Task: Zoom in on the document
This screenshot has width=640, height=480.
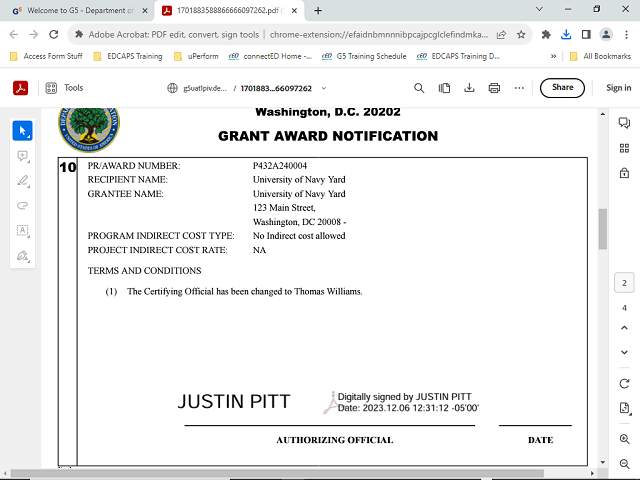Action: click(x=624, y=439)
